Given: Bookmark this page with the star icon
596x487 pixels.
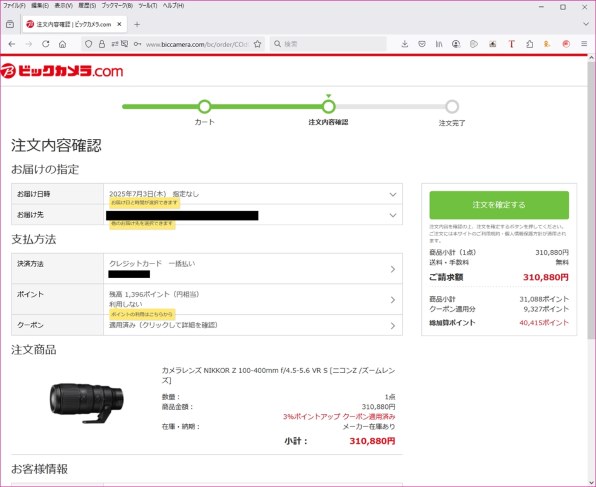Looking at the screenshot, I should [257, 44].
